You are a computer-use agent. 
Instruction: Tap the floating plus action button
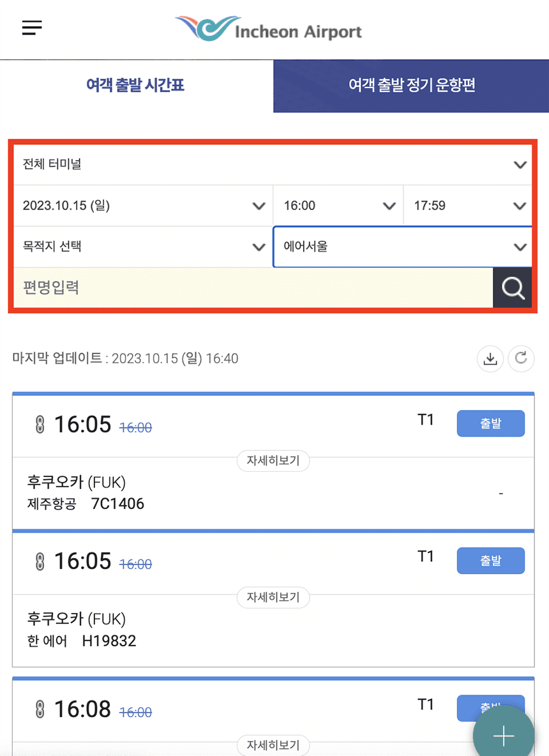(502, 734)
